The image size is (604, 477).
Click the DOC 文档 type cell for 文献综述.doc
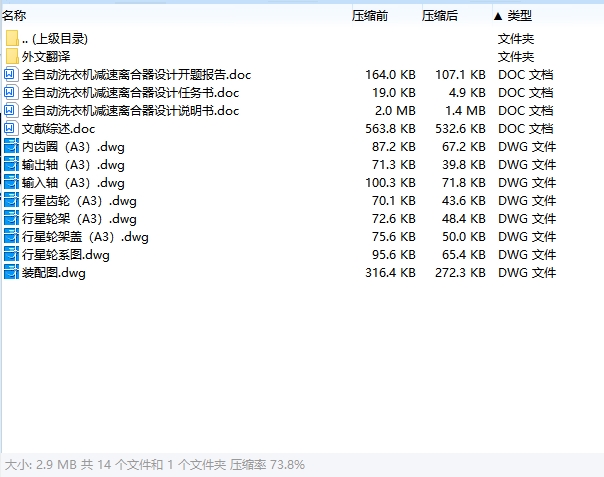coord(525,129)
